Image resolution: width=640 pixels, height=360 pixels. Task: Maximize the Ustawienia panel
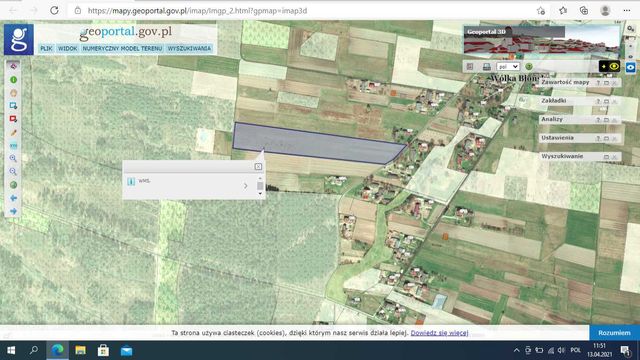pos(606,138)
